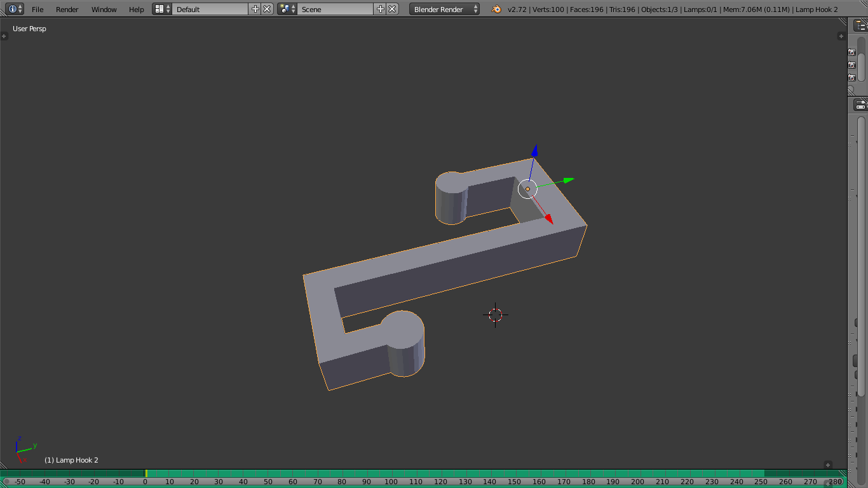Expand properties region via right plus
The image size is (868, 488).
(x=841, y=36)
